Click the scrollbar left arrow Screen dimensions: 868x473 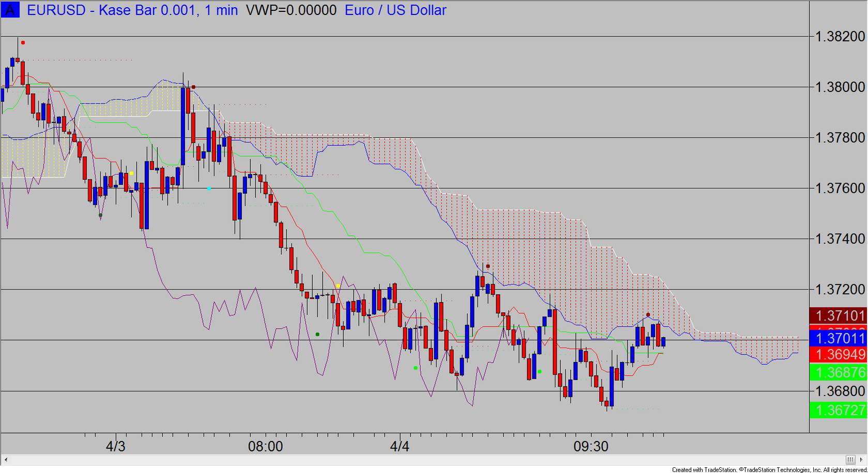tap(6, 460)
